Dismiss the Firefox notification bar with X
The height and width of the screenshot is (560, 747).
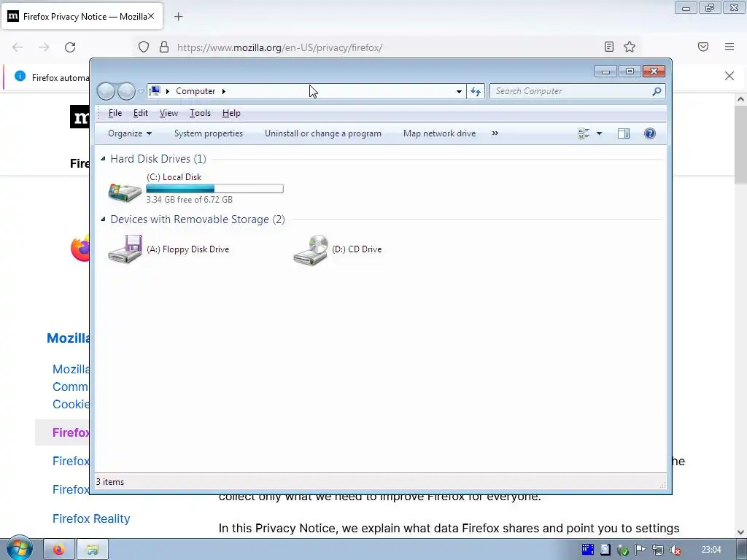729,76
